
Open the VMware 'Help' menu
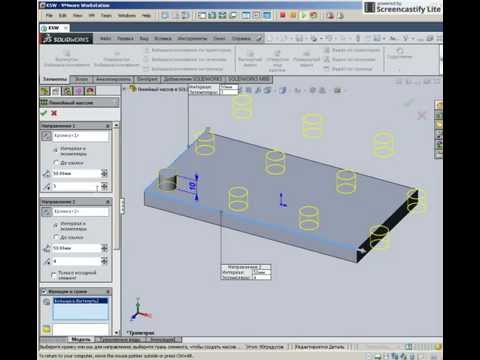(x=146, y=15)
